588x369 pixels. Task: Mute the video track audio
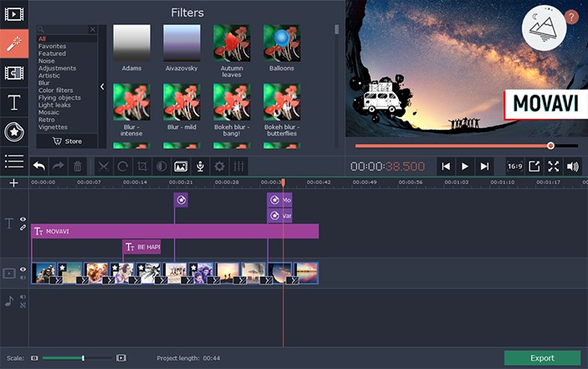[x=23, y=278]
